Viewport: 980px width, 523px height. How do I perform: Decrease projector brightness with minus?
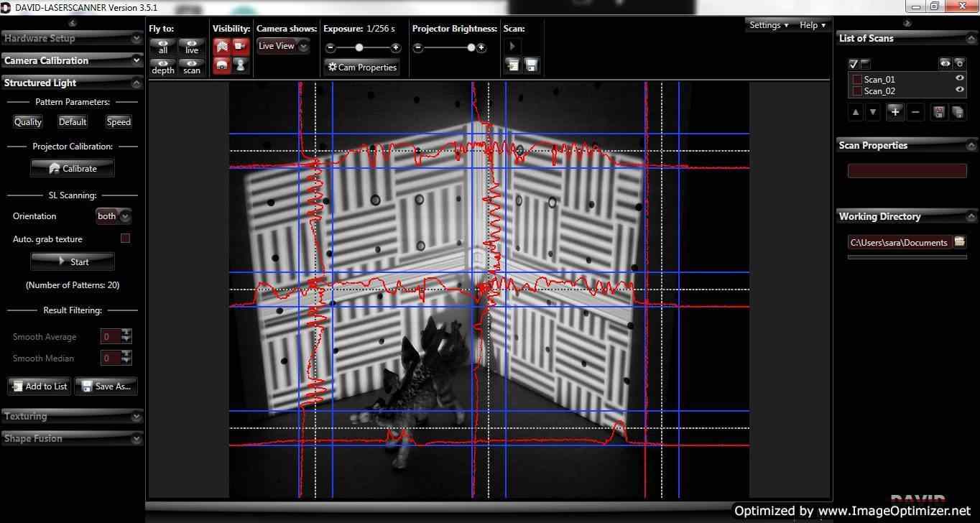[418, 48]
